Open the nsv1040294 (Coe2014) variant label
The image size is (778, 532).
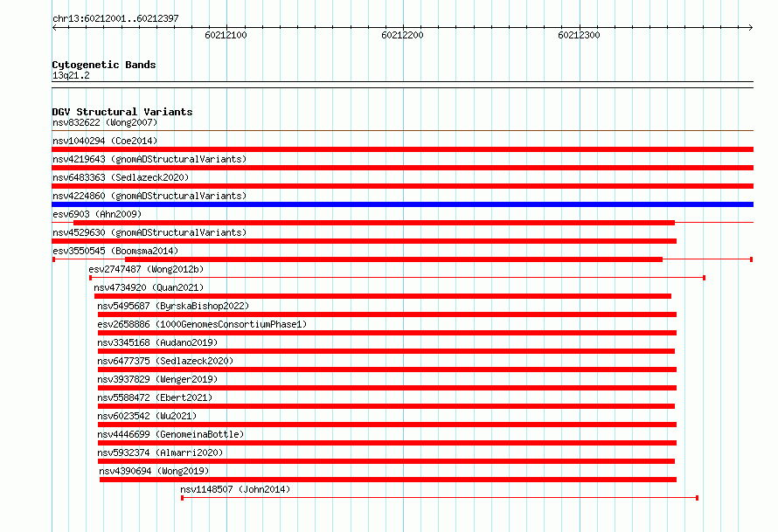click(x=105, y=141)
